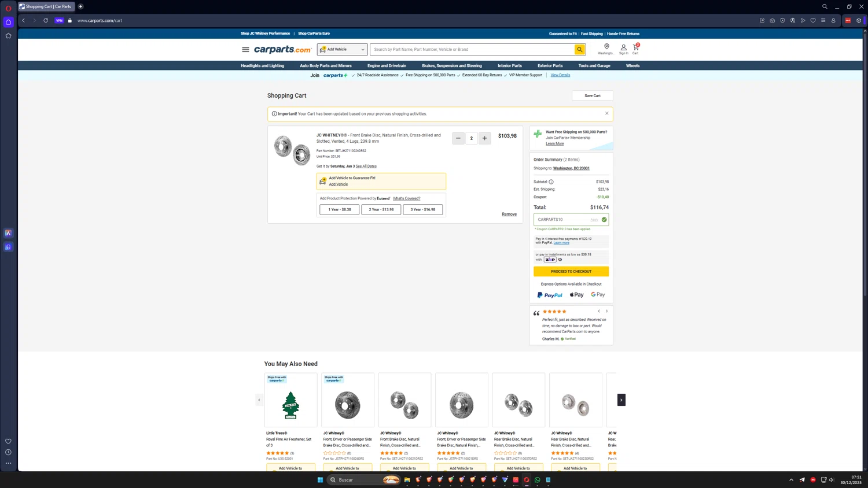Click Add Vehicle link in the fit guarantee box
868x488 pixels.
339,184
